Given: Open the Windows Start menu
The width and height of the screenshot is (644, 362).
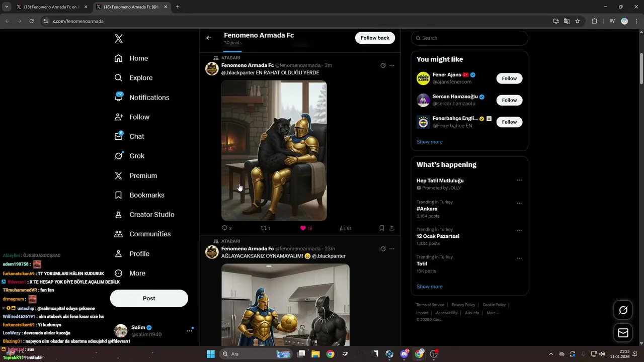Looking at the screenshot, I should [x=210, y=354].
